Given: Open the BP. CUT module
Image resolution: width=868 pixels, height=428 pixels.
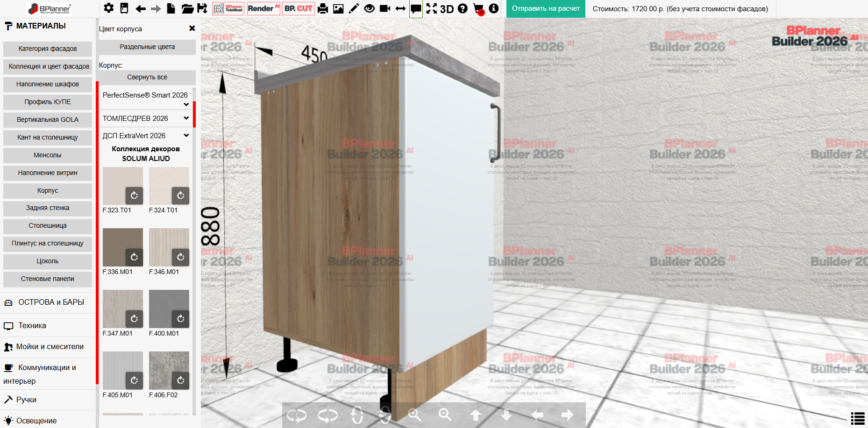Looking at the screenshot, I should click(x=298, y=8).
